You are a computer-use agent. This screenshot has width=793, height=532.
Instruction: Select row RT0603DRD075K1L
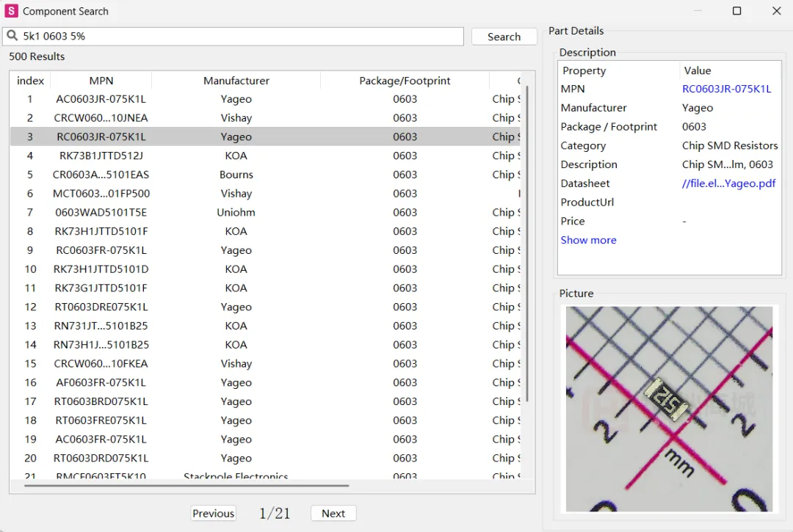pos(266,458)
